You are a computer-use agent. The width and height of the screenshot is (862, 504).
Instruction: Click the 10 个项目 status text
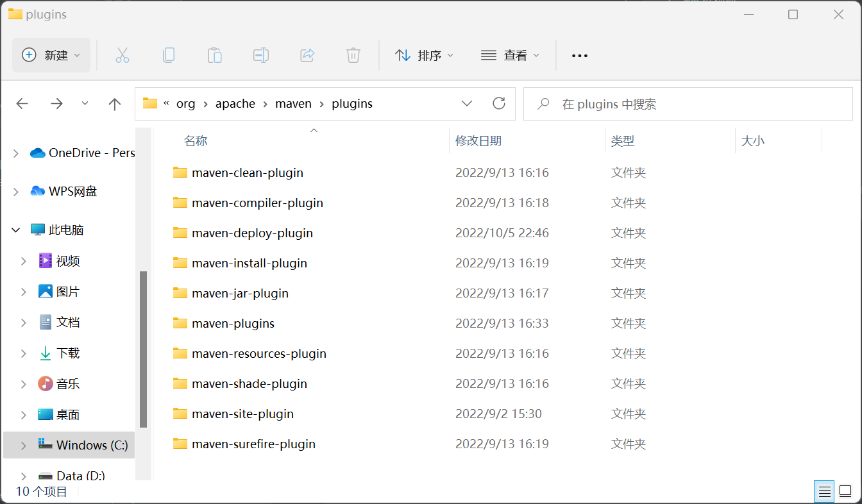[42, 492]
